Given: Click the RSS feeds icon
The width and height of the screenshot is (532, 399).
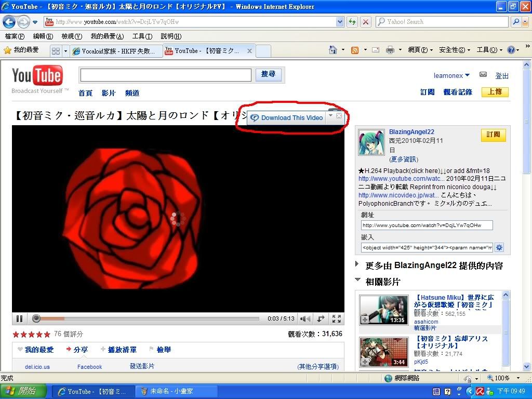Looking at the screenshot, I should point(355,50).
